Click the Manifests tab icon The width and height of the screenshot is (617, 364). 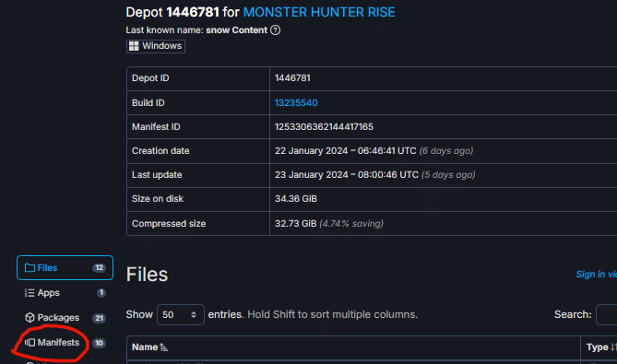click(x=30, y=343)
